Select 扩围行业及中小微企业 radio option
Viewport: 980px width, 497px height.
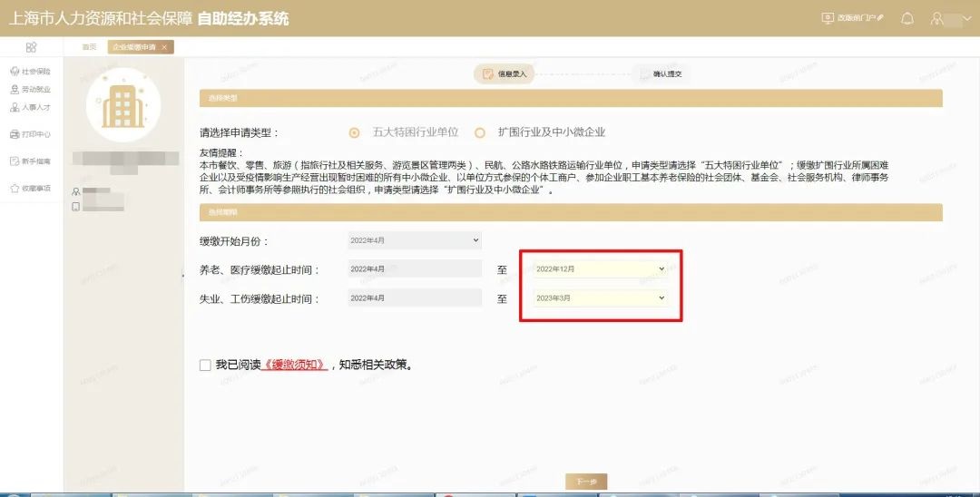pos(480,132)
